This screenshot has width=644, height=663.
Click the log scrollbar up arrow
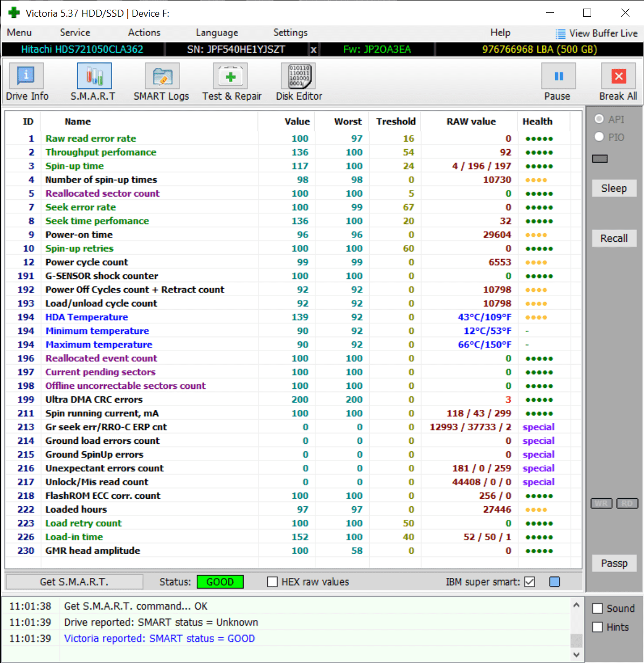[x=576, y=606]
